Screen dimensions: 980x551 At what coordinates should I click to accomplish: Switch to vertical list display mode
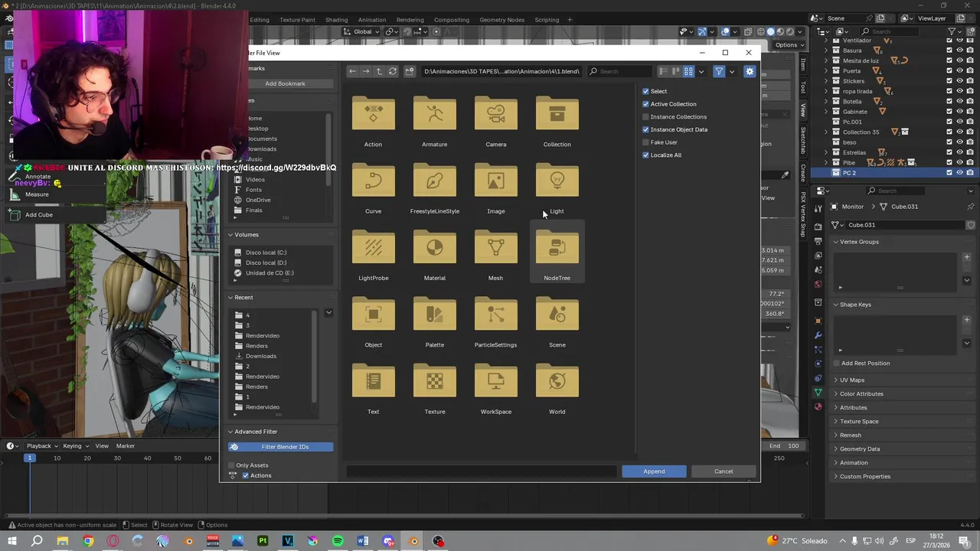[x=664, y=71]
